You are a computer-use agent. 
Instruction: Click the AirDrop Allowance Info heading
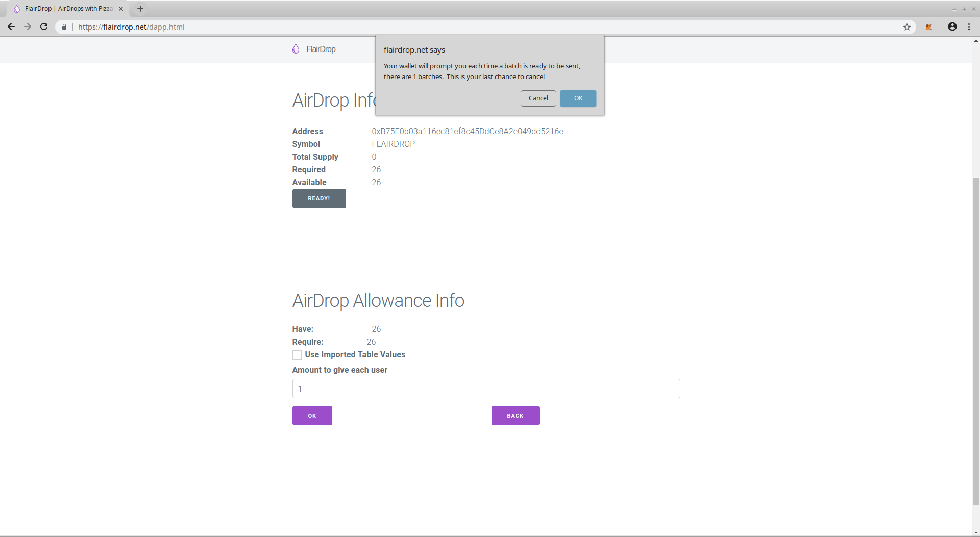pyautogui.click(x=378, y=300)
